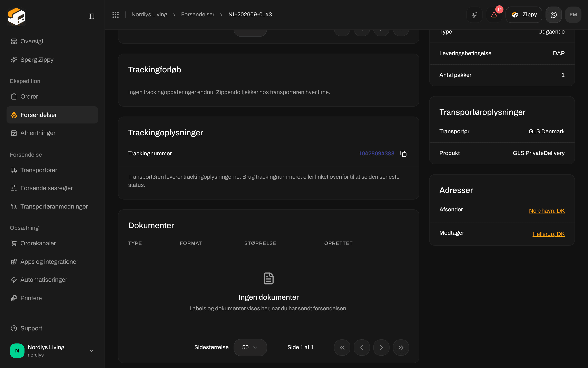The height and width of the screenshot is (368, 588).
Task: Collapse the sidebar panel
Action: click(x=91, y=16)
